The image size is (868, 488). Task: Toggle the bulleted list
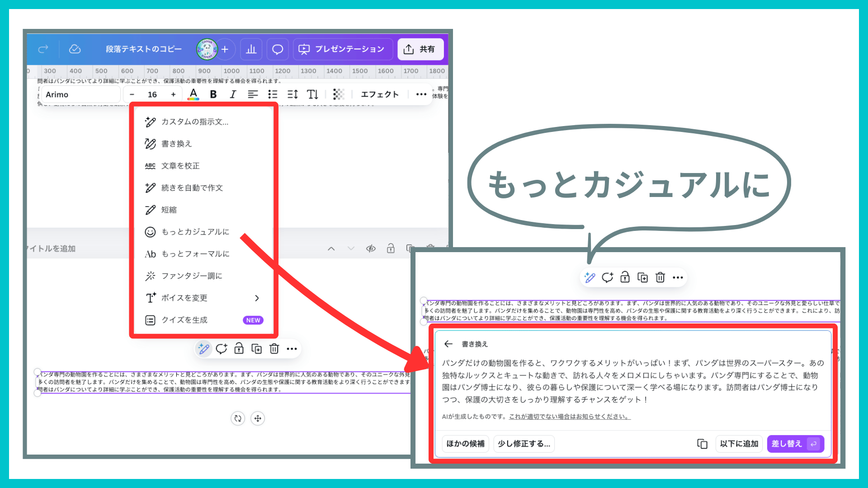click(x=273, y=94)
